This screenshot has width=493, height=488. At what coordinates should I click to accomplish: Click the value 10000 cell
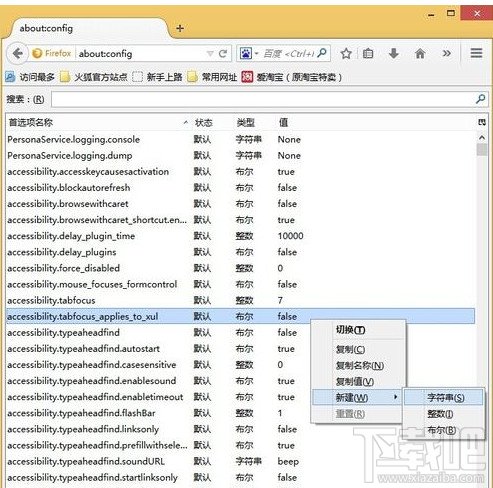290,236
